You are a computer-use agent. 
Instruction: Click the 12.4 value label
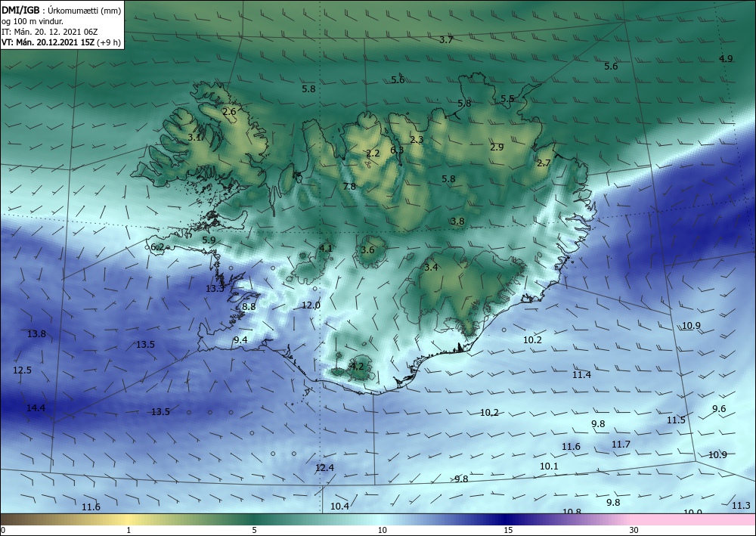(x=324, y=468)
